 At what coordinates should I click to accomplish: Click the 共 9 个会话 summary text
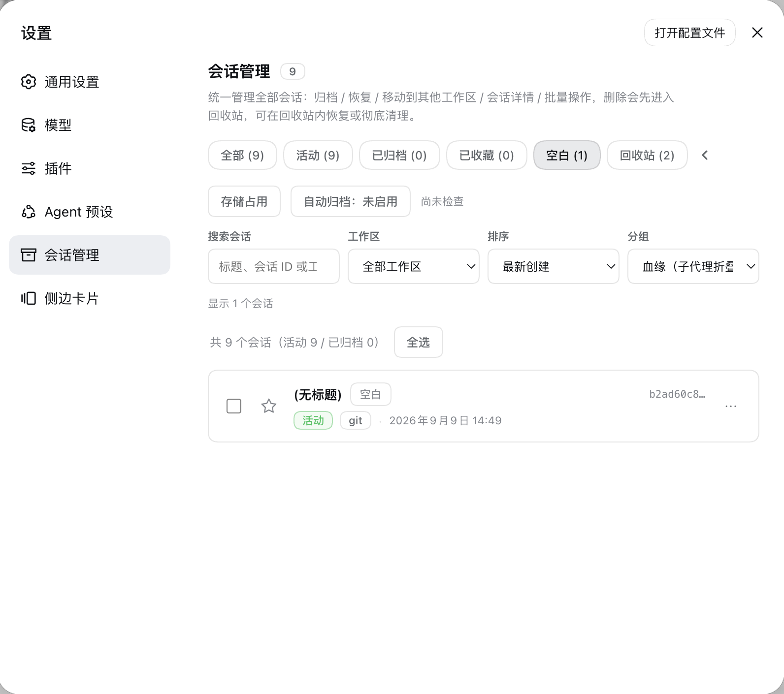tap(294, 342)
